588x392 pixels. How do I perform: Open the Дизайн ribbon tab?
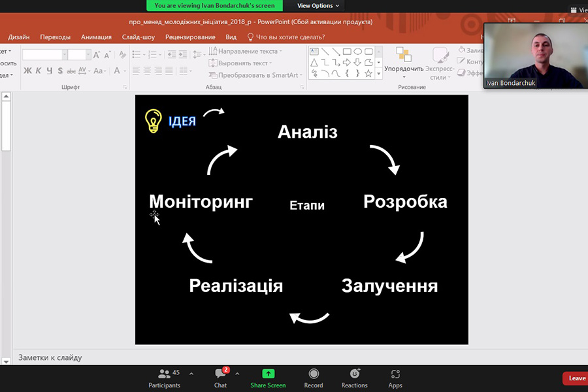19,37
